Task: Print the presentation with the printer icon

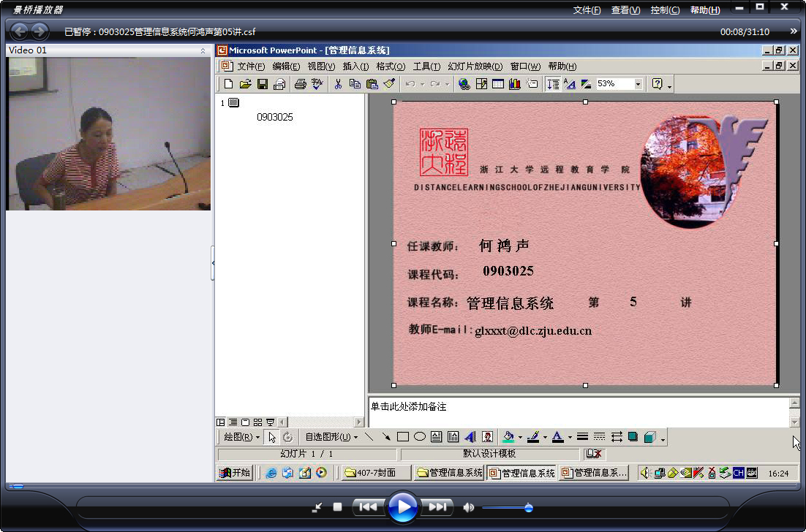Action: pos(301,84)
